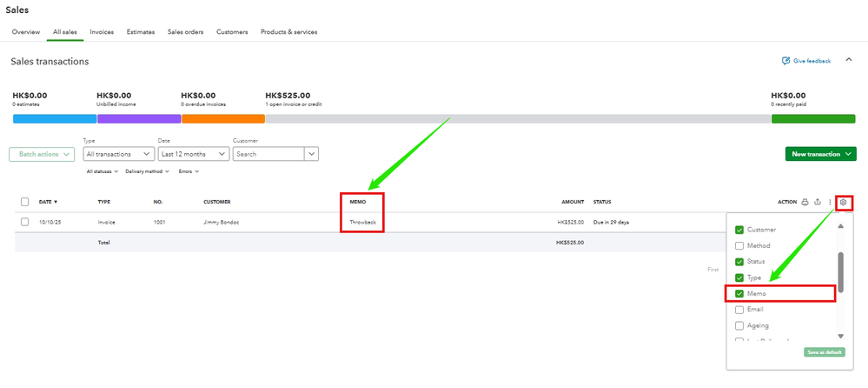Click the blue estimates money bar segment
868x388 pixels.
pyautogui.click(x=55, y=118)
